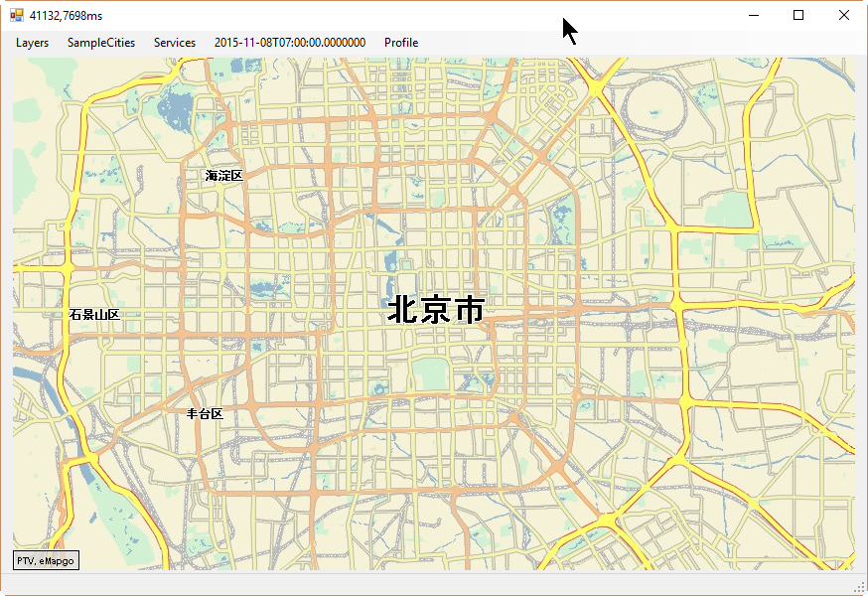Open the SampleCities menu
This screenshot has width=868, height=596.
pos(101,43)
